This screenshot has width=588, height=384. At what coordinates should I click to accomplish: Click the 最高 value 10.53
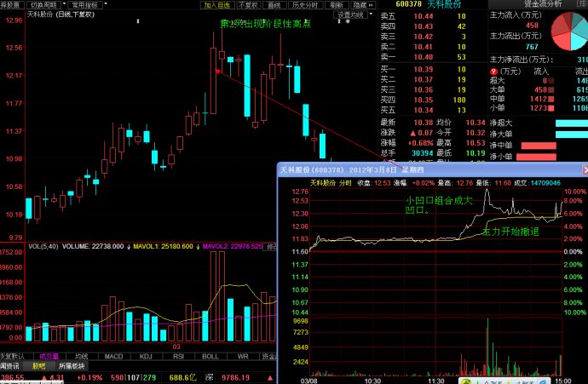[476, 143]
